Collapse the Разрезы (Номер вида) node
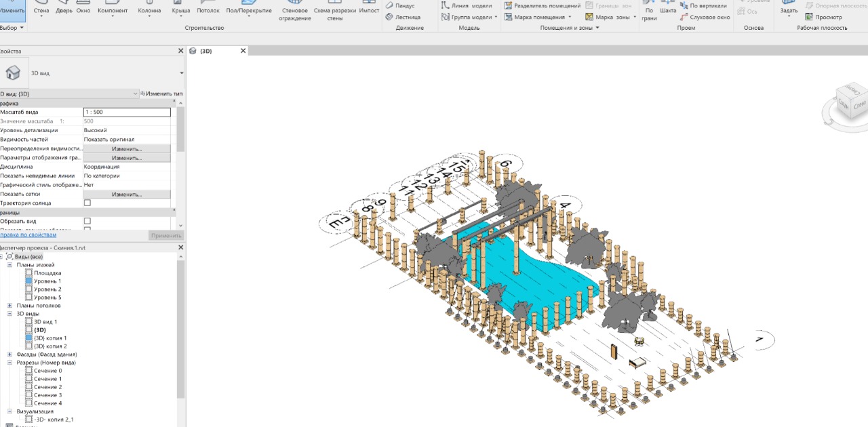Screen dimensions: 868x427 click(x=9, y=363)
